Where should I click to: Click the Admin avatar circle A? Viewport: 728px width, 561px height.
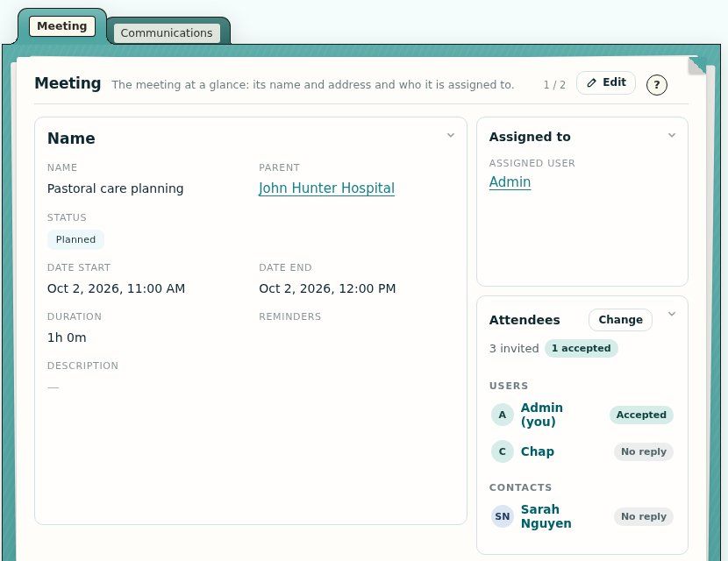[x=503, y=415]
